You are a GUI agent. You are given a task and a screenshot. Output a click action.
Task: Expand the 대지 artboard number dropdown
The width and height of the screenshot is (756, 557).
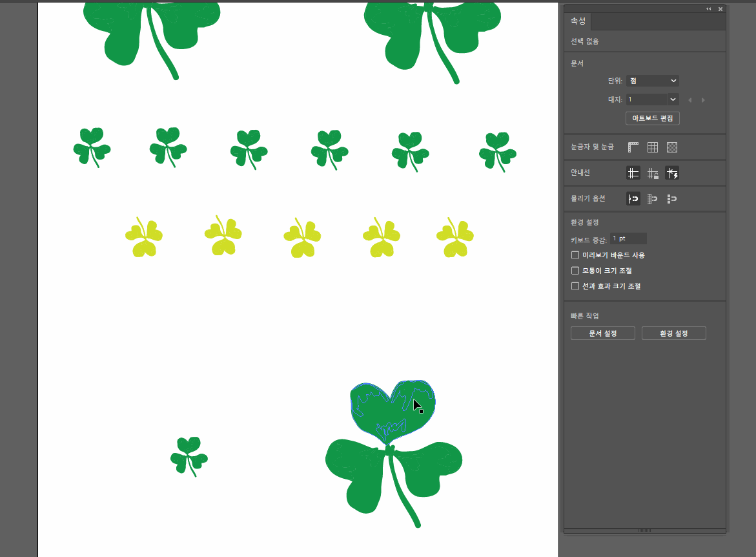(673, 100)
